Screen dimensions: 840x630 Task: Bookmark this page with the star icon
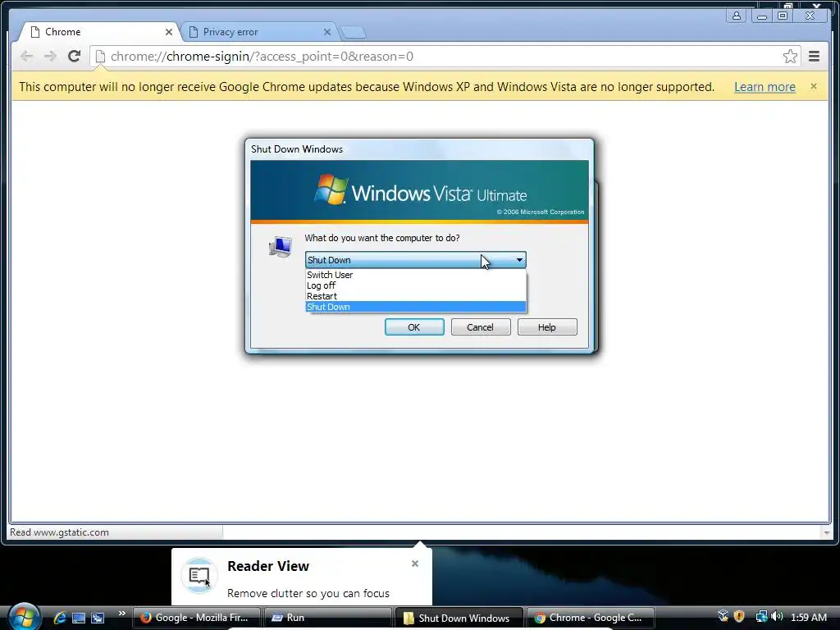790,57
